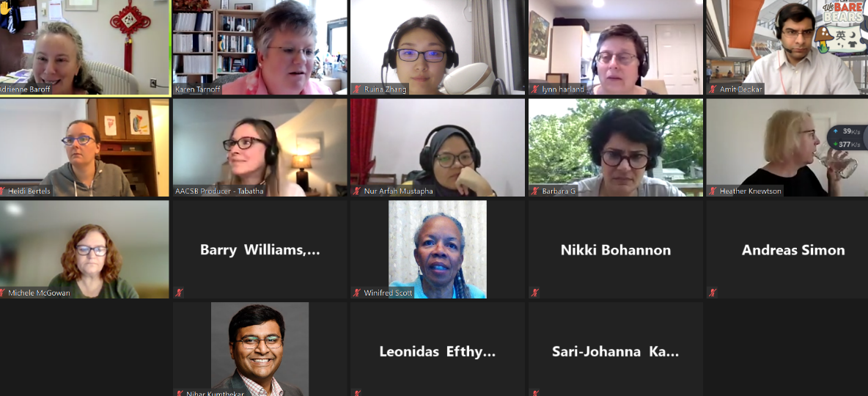The width and height of the screenshot is (868, 396).
Task: Select the Leonidas Efthy... participant tile
Action: tap(438, 349)
